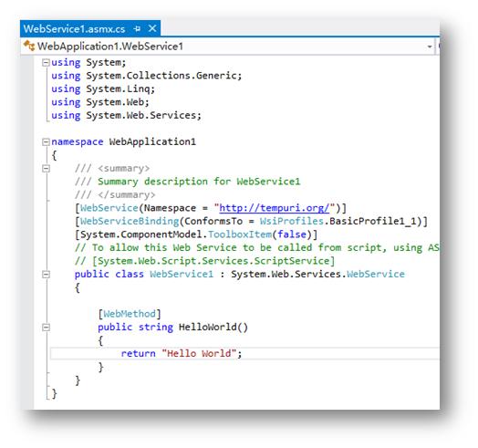Viewport: 478px width, 448px height.
Task: Click the ToolboxItem attribute text
Action: coord(240,234)
